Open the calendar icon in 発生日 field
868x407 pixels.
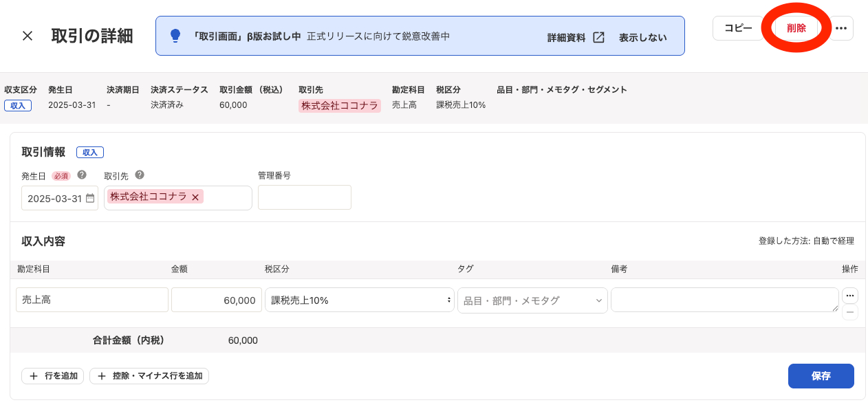click(x=90, y=197)
